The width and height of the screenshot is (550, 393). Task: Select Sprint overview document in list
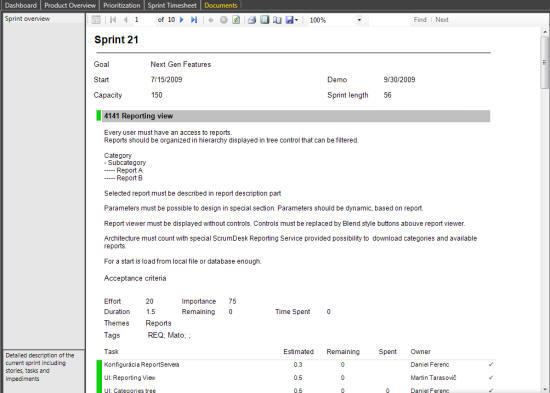(43, 19)
